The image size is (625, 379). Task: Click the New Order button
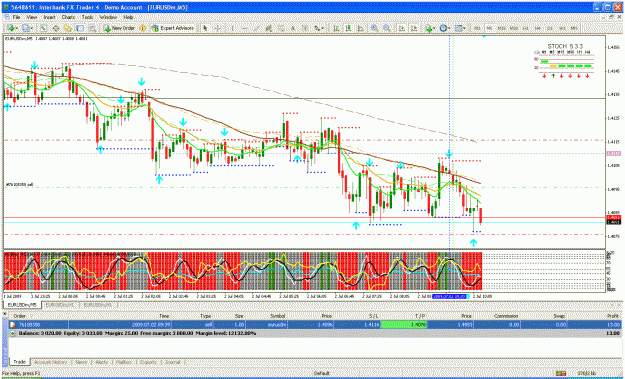point(120,28)
